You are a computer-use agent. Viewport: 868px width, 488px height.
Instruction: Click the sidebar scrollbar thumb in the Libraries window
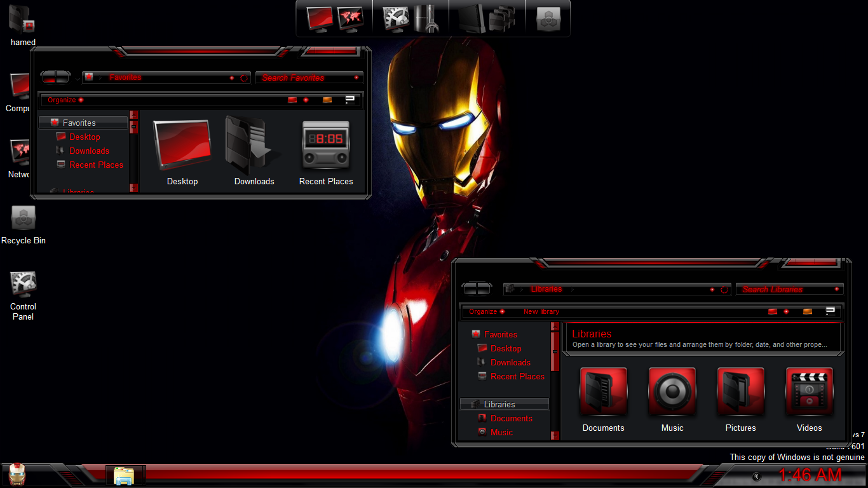pos(555,351)
